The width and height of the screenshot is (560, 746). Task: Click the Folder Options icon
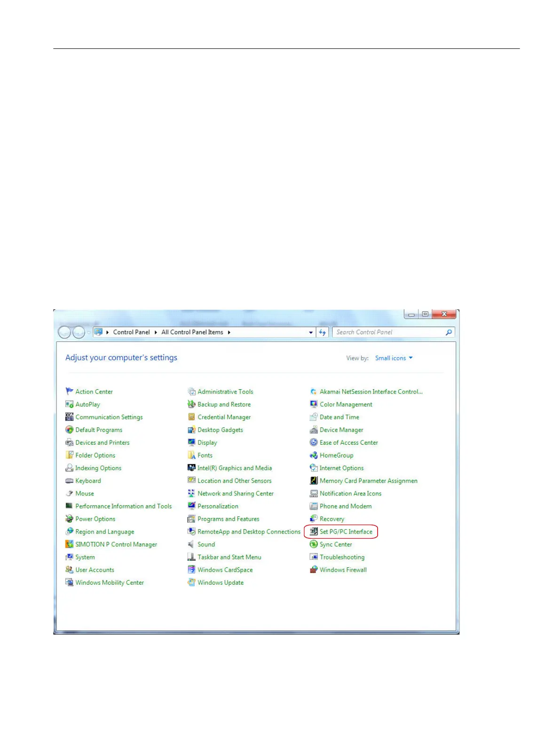point(70,455)
